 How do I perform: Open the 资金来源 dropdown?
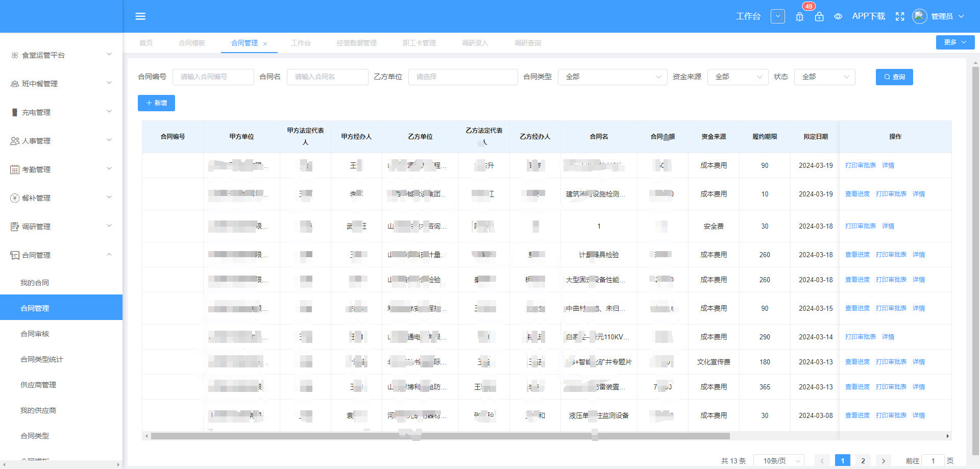pyautogui.click(x=738, y=77)
